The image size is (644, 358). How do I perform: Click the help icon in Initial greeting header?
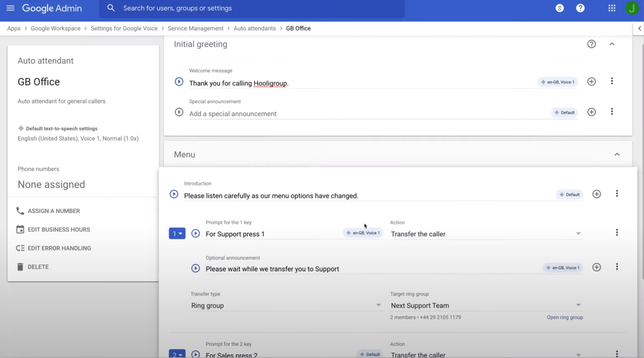592,44
